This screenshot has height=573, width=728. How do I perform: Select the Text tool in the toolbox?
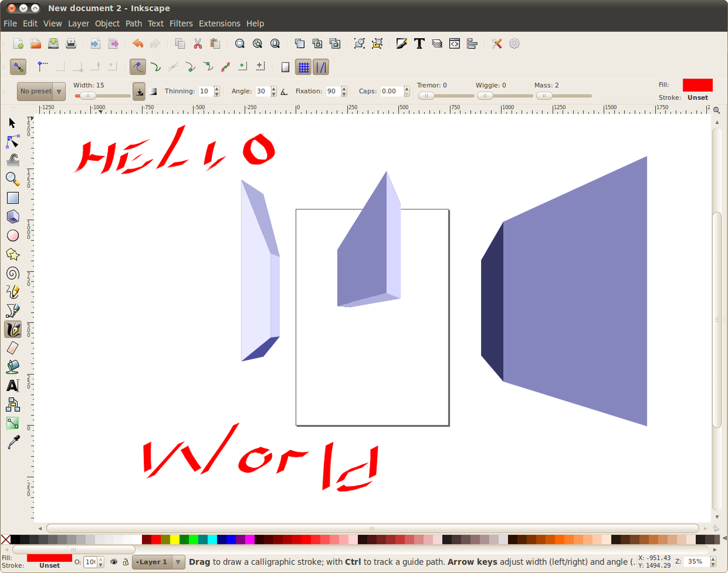11,385
